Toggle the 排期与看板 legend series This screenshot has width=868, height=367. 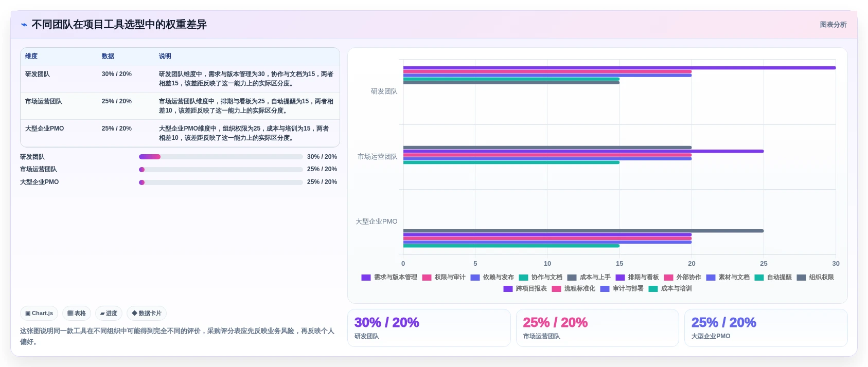[x=637, y=277]
